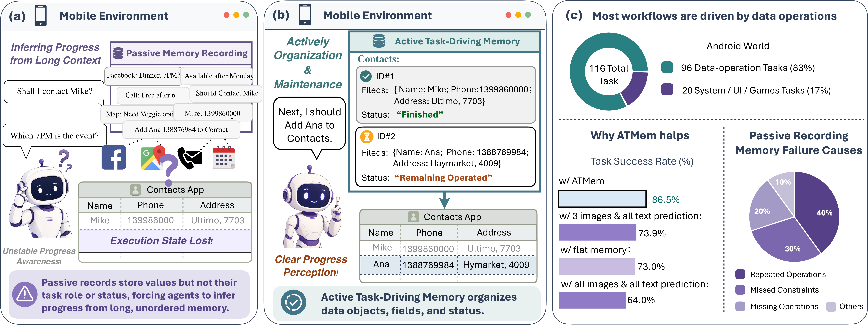Click the phone and mail icon
This screenshot has height=325, width=868.
tap(190, 158)
